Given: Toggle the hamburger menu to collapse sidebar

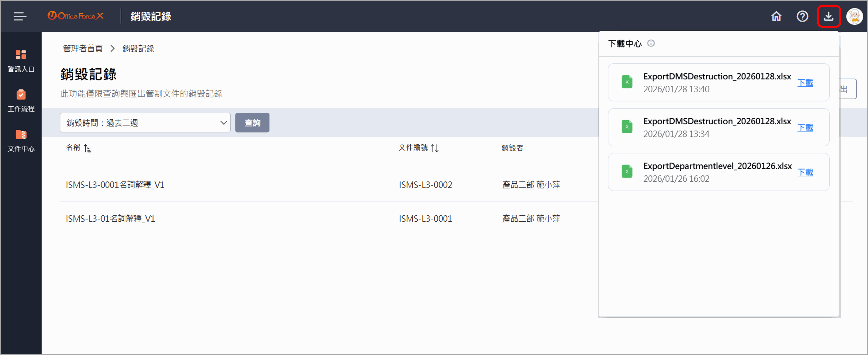Looking at the screenshot, I should coord(19,16).
